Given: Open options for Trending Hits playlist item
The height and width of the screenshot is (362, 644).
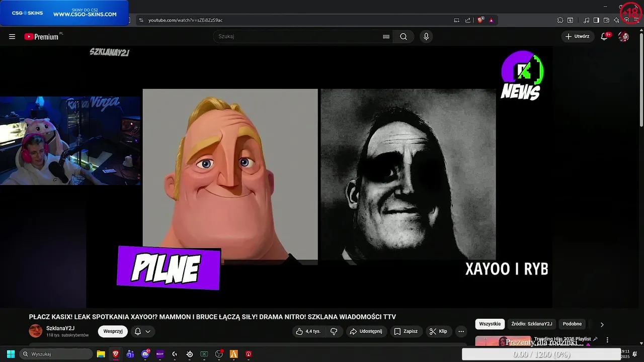Looking at the screenshot, I should click(x=607, y=340).
